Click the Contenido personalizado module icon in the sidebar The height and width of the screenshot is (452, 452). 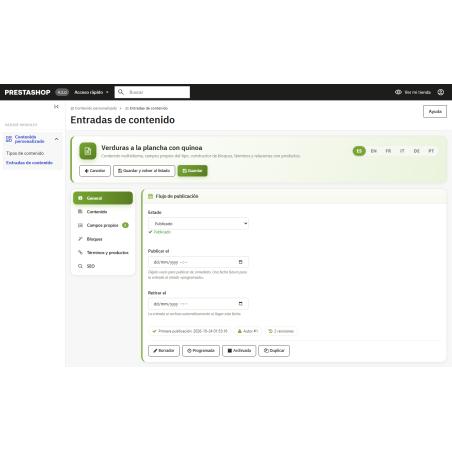click(9, 139)
